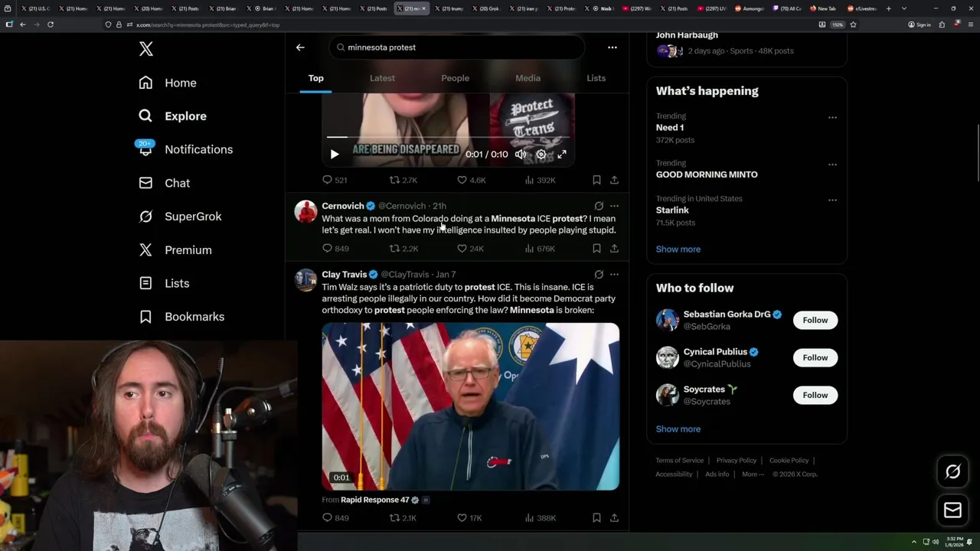Open Premium in sidebar

[x=175, y=250]
